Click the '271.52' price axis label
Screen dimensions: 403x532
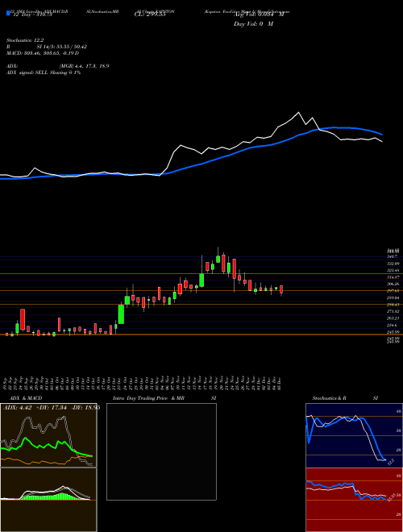[x=393, y=311]
